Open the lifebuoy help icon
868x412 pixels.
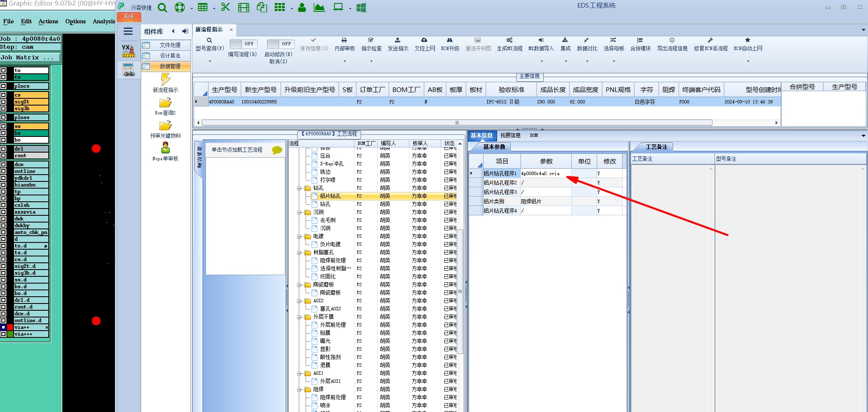coord(180,8)
